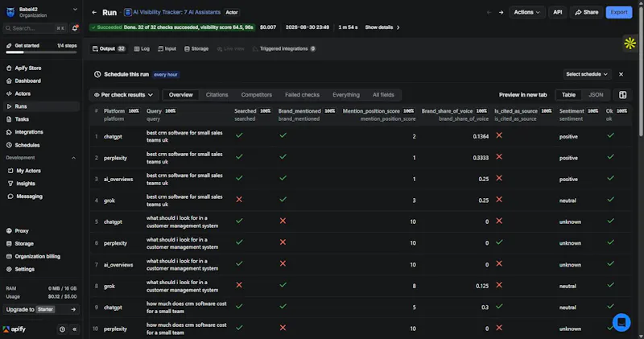
Task: Select the Everything view tab
Action: [x=346, y=95]
